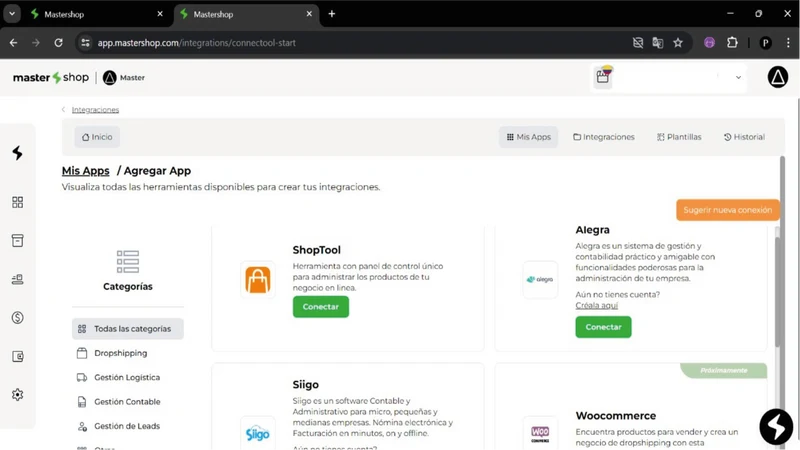
Task: Select the Gestión Contable category
Action: [x=119, y=402]
